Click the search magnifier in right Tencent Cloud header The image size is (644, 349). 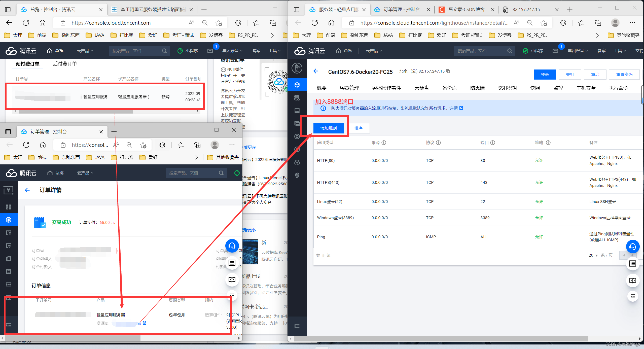pos(510,51)
